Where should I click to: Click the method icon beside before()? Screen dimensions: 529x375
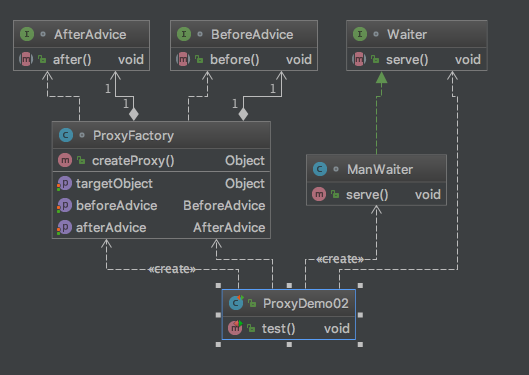[183, 59]
